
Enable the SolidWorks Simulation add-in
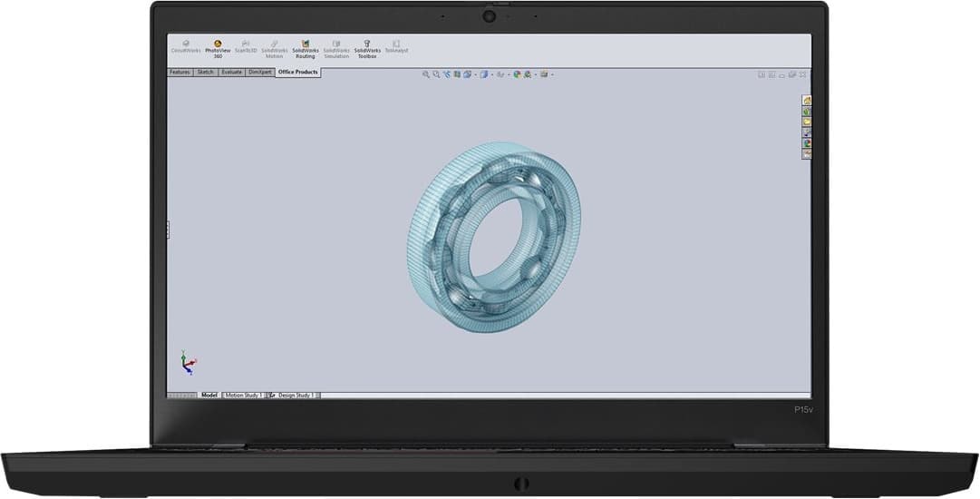tap(336, 49)
